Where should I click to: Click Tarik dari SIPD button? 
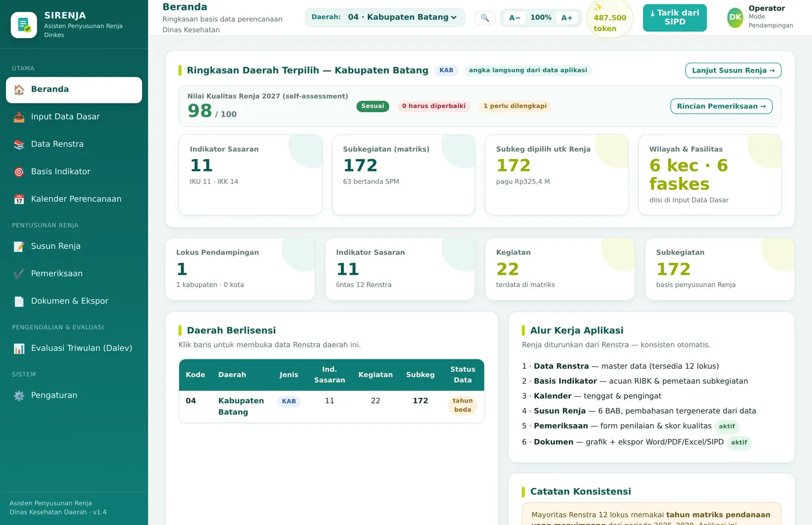pos(674,18)
